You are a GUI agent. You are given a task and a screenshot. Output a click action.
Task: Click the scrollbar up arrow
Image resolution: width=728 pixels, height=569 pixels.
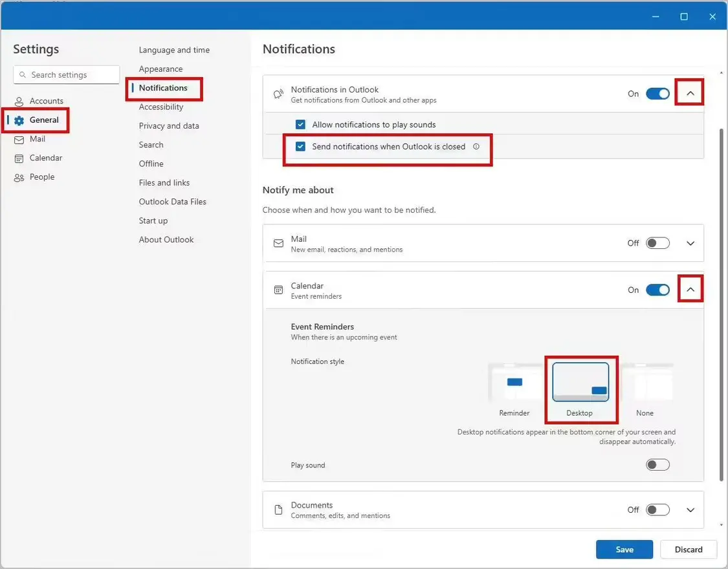[721, 73]
